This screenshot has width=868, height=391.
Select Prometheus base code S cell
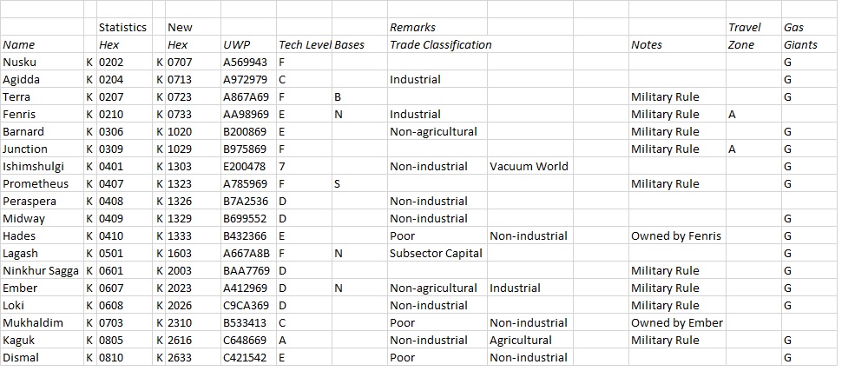[359, 184]
